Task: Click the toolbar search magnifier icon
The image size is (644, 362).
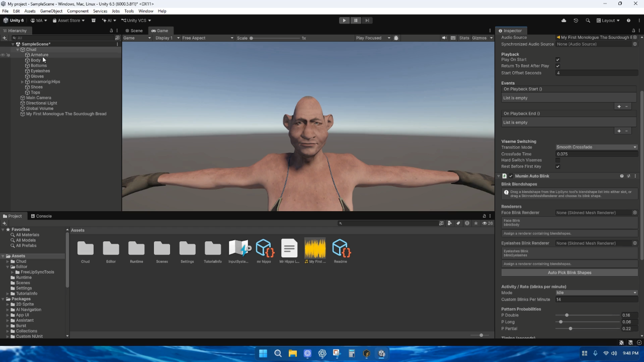Action: point(588,21)
